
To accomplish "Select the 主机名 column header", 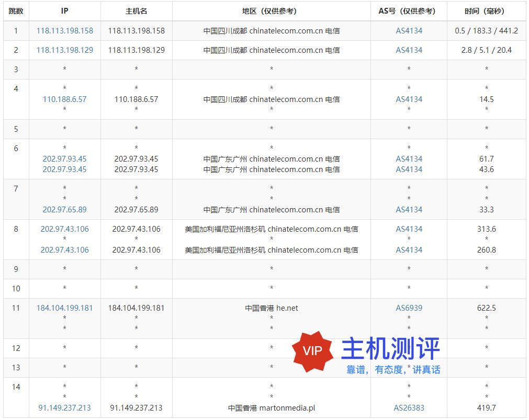I will [136, 11].
